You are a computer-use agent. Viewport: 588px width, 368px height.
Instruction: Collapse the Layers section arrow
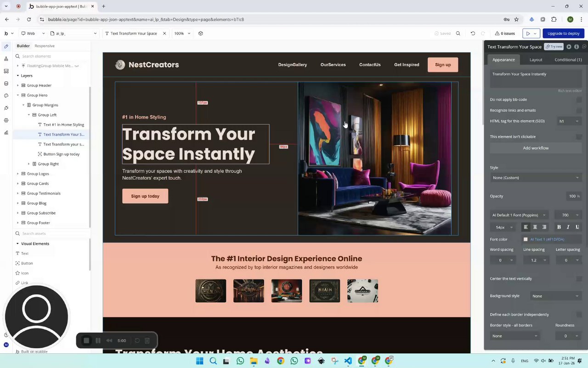coord(18,75)
